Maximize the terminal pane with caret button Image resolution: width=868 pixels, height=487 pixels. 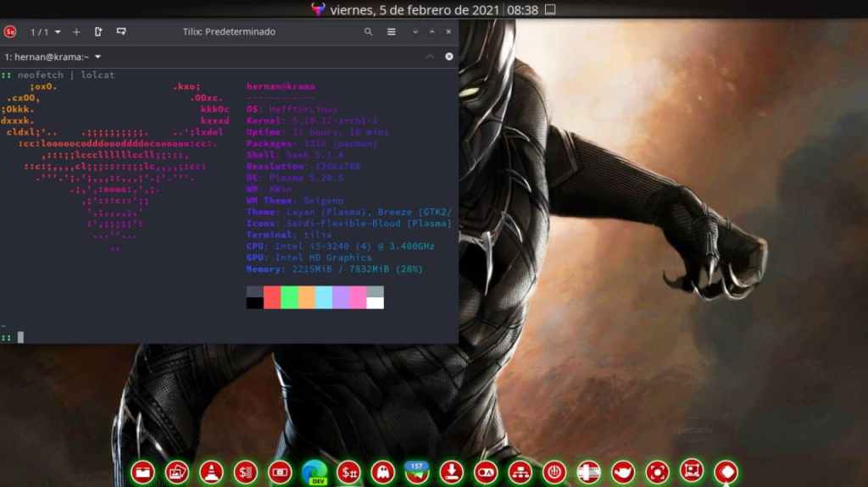pyautogui.click(x=429, y=57)
